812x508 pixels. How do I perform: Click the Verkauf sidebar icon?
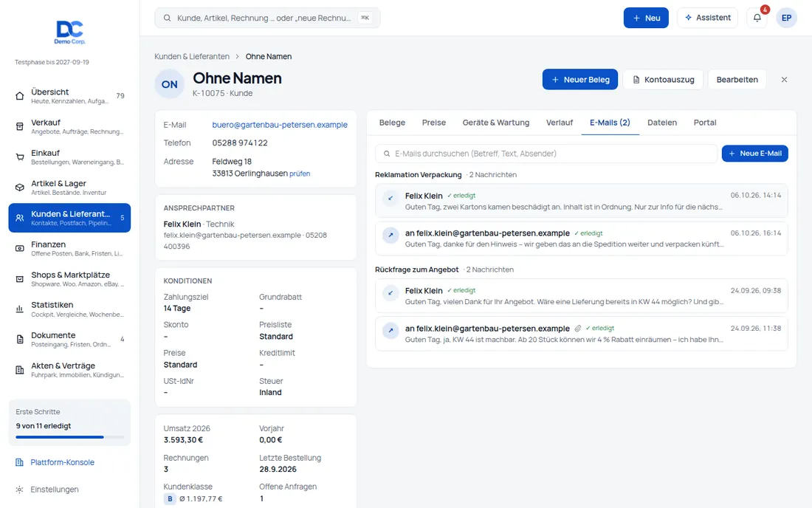tap(20, 126)
